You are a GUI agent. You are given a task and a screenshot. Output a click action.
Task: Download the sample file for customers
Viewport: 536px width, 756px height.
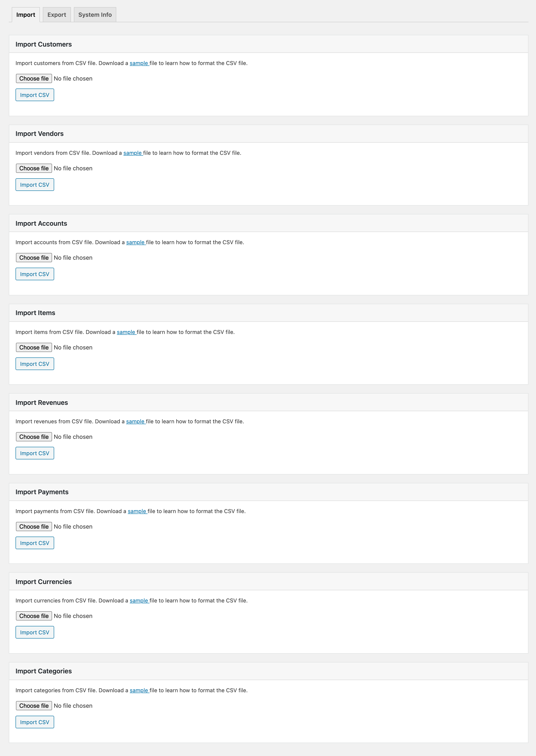[x=139, y=63]
